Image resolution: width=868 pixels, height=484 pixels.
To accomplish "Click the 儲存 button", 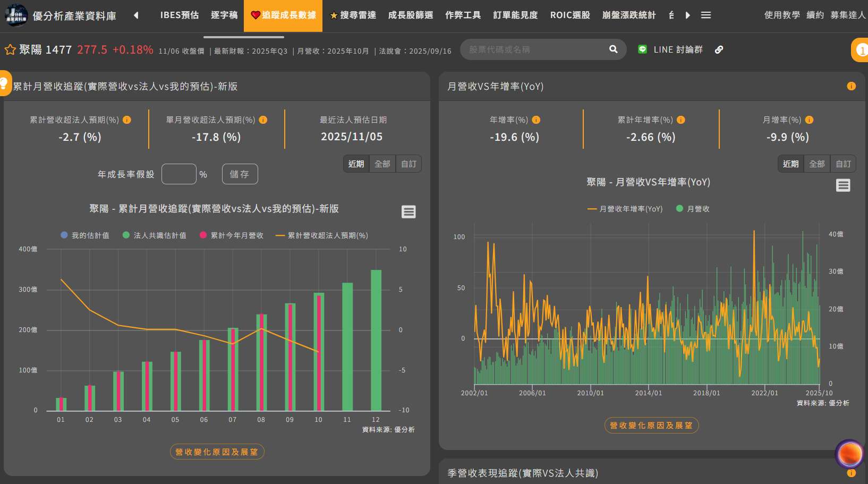I will click(240, 174).
